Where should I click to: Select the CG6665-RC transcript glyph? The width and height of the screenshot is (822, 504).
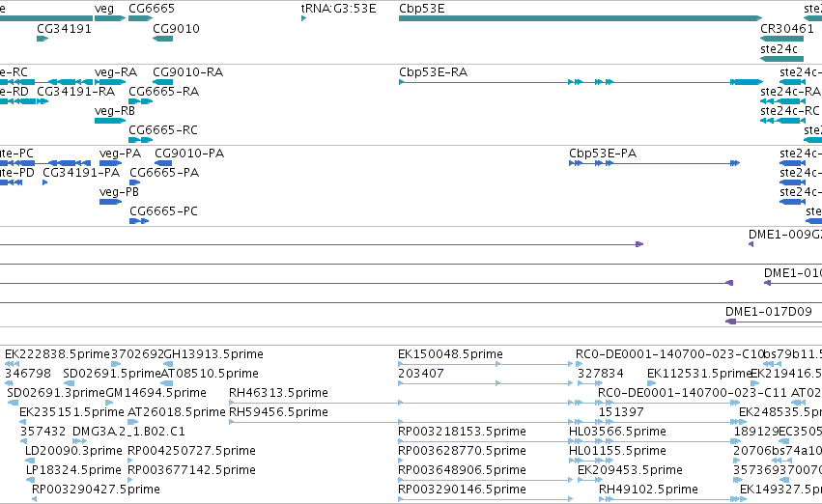pos(140,140)
